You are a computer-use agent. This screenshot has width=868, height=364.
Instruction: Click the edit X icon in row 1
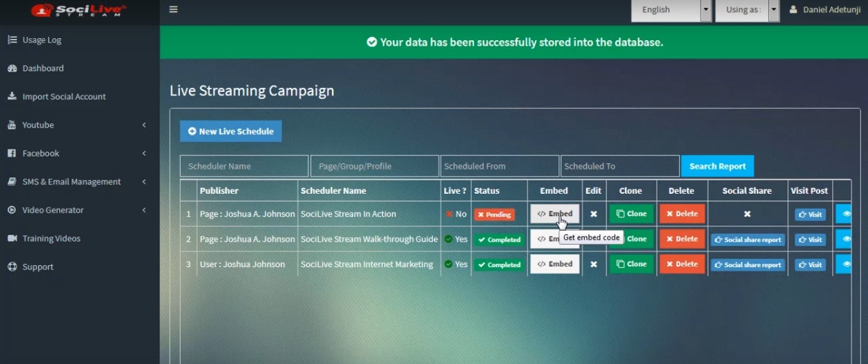[x=594, y=214]
